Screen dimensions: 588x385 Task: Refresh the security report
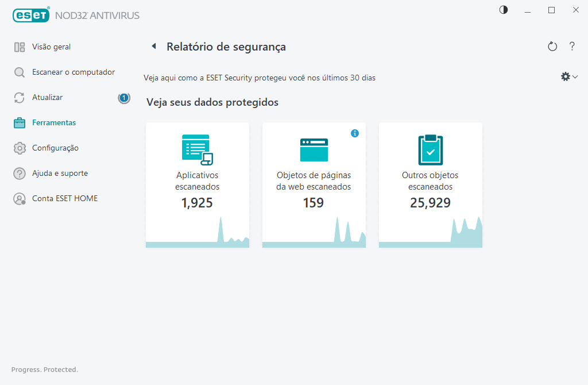tap(552, 47)
